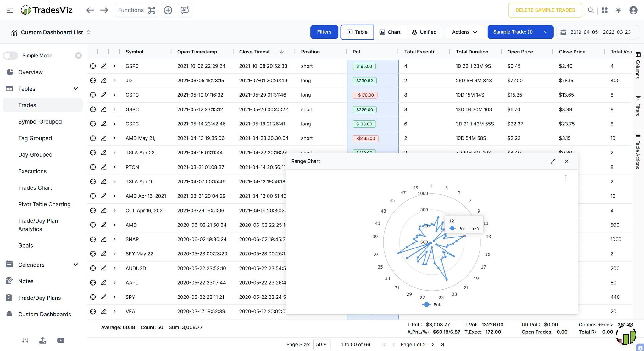Click the edit pencil on JD trade
Screen dimensions: 644x351
click(103, 81)
